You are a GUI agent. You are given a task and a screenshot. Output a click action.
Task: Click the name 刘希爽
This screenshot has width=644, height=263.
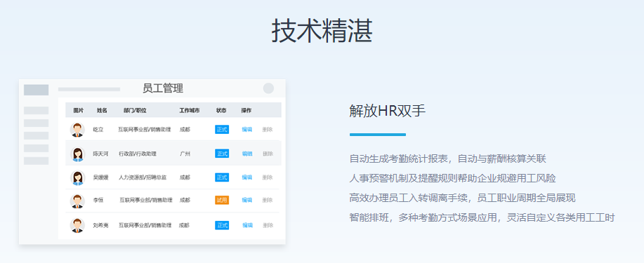(x=100, y=225)
